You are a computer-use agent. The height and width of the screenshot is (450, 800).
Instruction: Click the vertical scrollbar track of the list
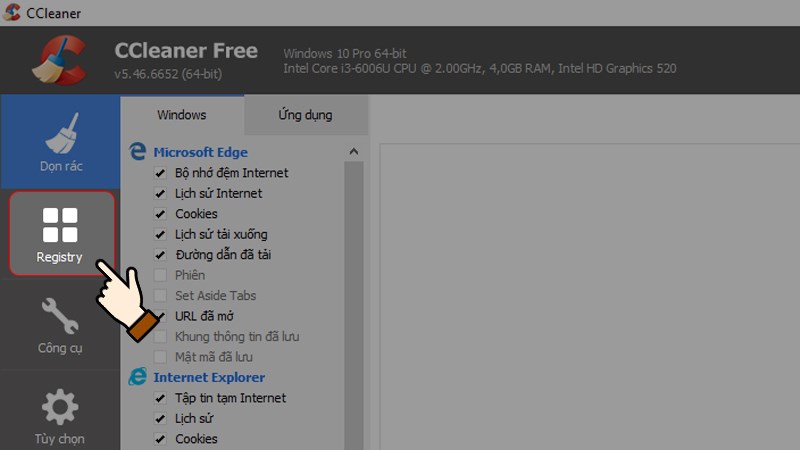pyautogui.click(x=354, y=306)
